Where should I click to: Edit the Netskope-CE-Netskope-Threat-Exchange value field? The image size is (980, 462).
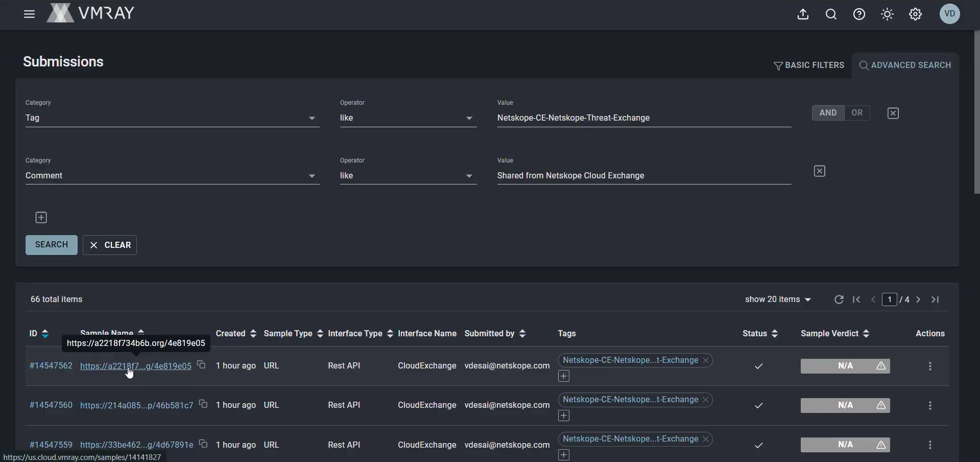point(644,118)
